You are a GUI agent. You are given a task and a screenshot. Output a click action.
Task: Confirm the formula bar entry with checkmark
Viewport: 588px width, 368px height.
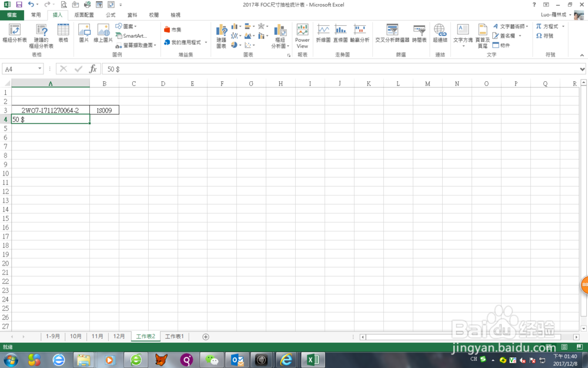pyautogui.click(x=78, y=69)
